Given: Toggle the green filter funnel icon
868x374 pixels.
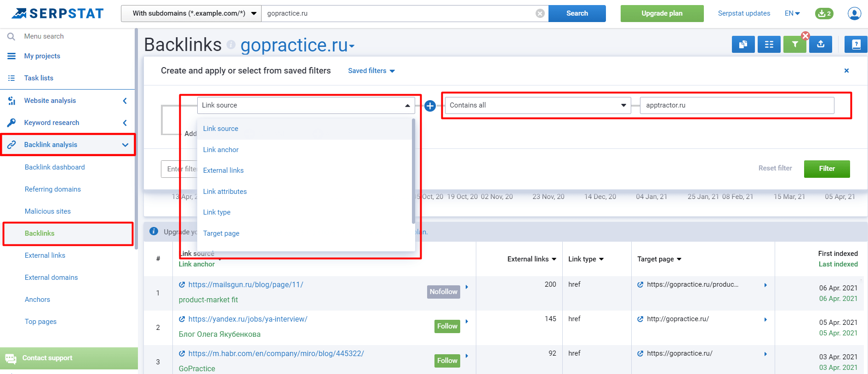Looking at the screenshot, I should 794,45.
